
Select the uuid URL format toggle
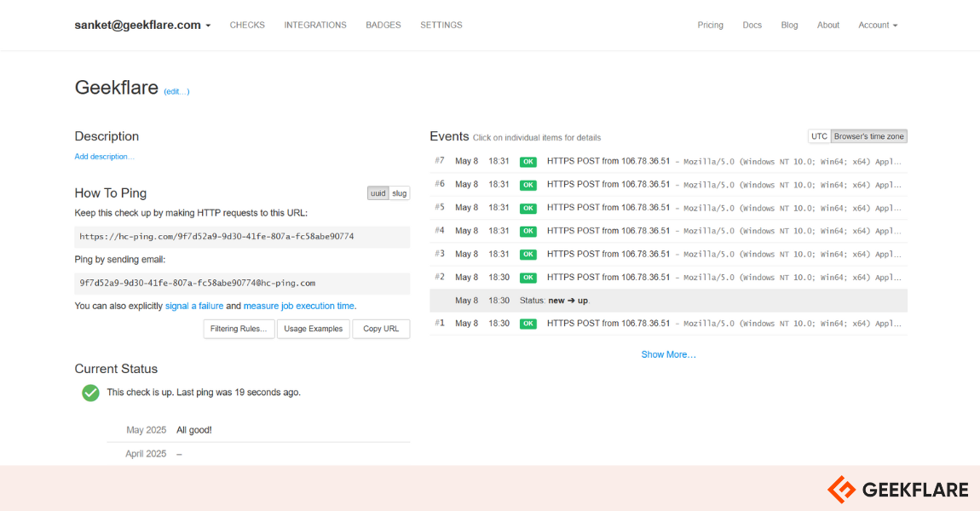coord(378,193)
